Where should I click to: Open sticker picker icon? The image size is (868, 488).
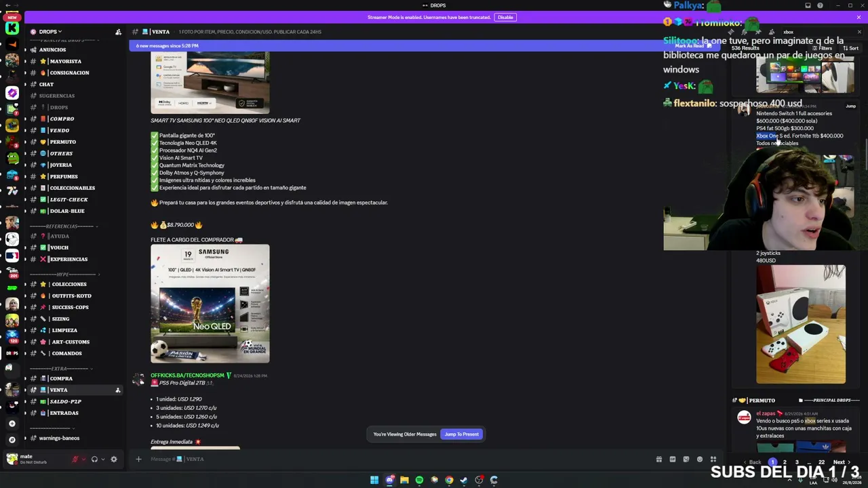686,460
